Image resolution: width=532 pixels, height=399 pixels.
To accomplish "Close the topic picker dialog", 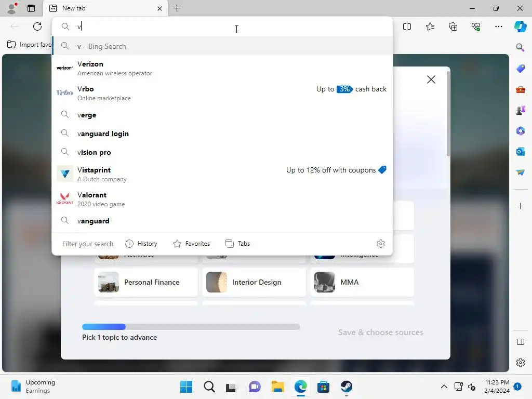I will tap(431, 79).
